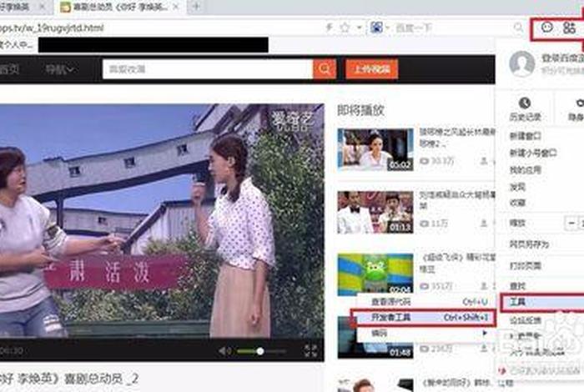584x392 pixels.
Task: Select 查找 in browser menu
Action: pyautogui.click(x=517, y=286)
